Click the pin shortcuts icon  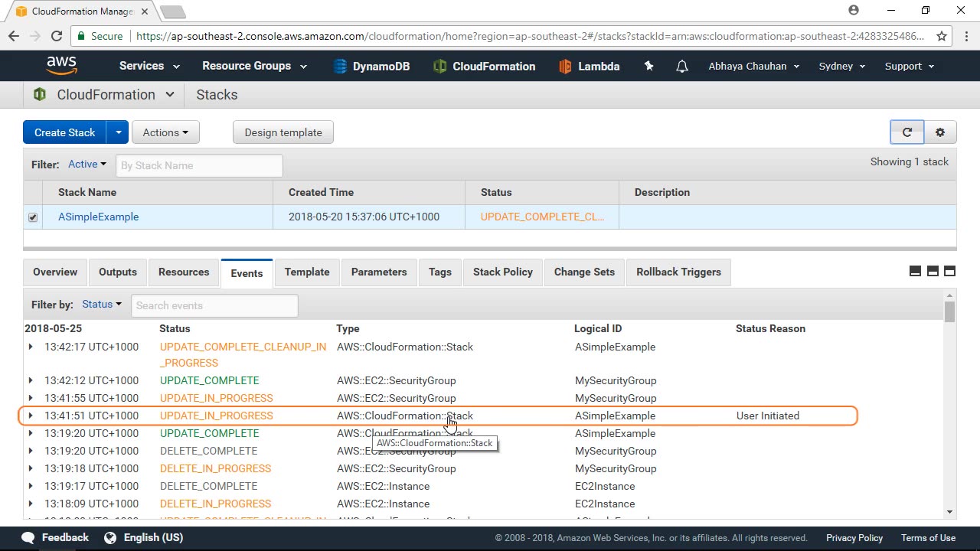[x=648, y=67]
